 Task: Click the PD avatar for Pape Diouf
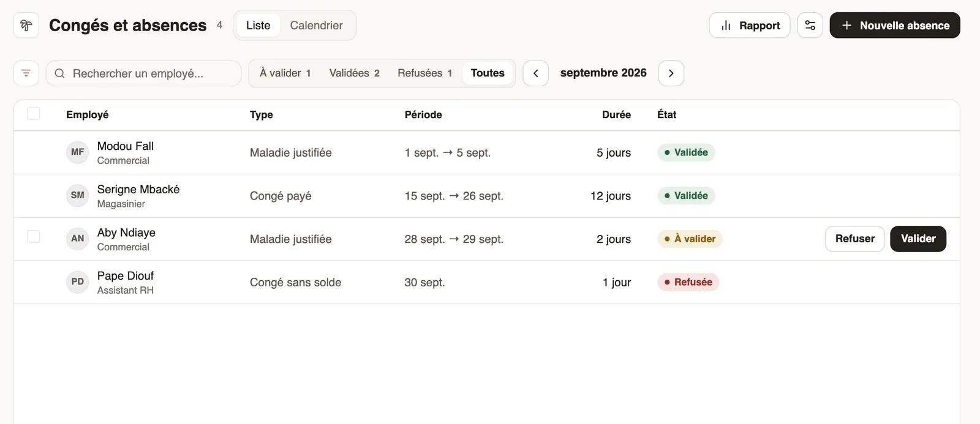coord(78,282)
